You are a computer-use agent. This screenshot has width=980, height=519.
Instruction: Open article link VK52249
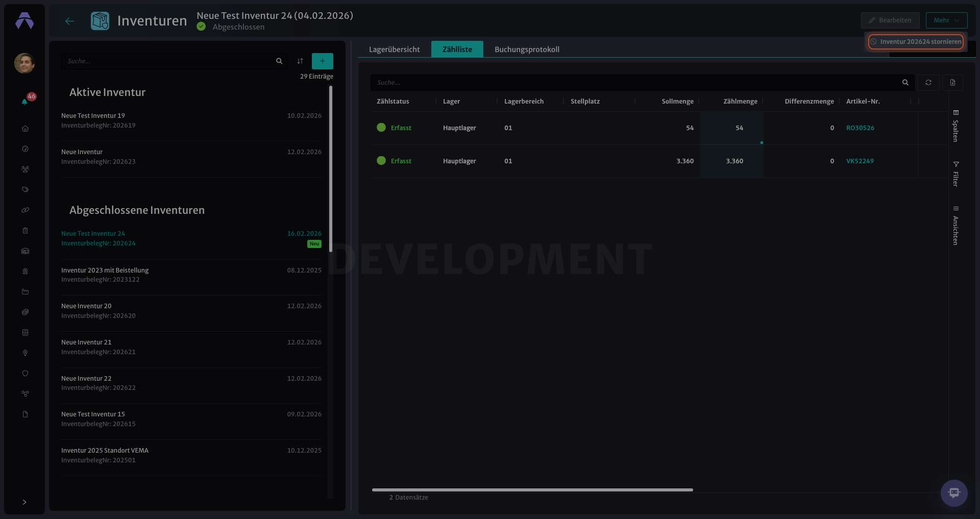(860, 161)
